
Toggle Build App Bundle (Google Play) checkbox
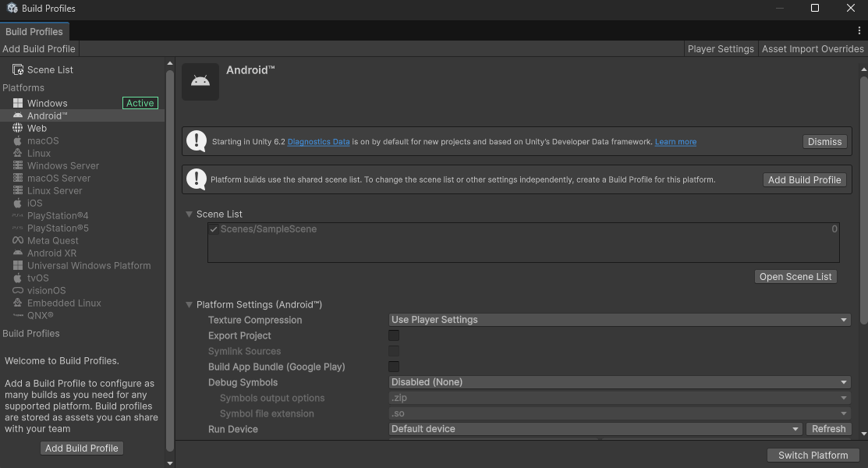point(394,367)
